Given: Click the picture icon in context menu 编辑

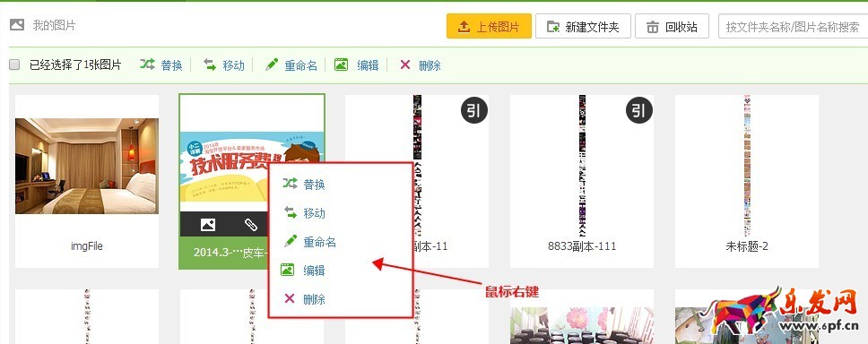Looking at the screenshot, I should [x=287, y=270].
